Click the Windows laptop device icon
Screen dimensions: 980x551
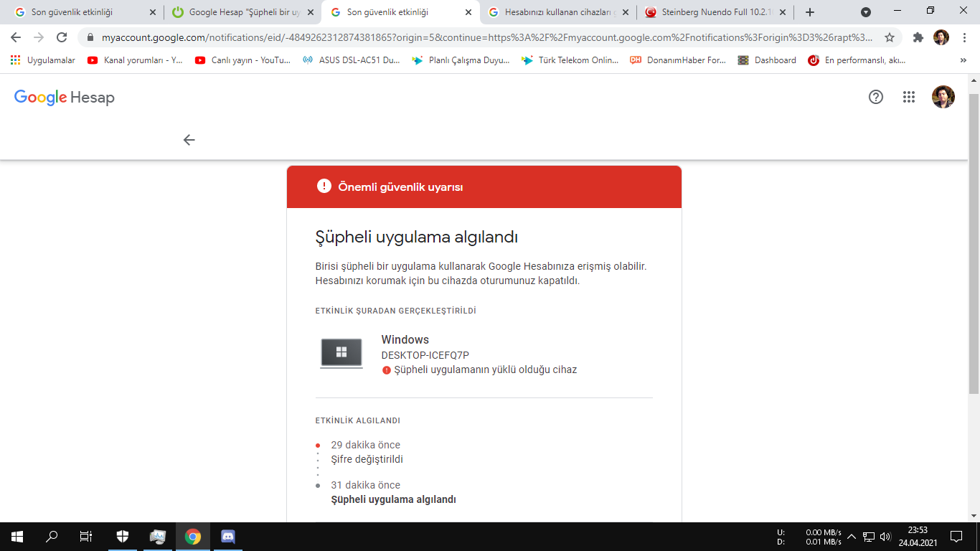coord(341,353)
